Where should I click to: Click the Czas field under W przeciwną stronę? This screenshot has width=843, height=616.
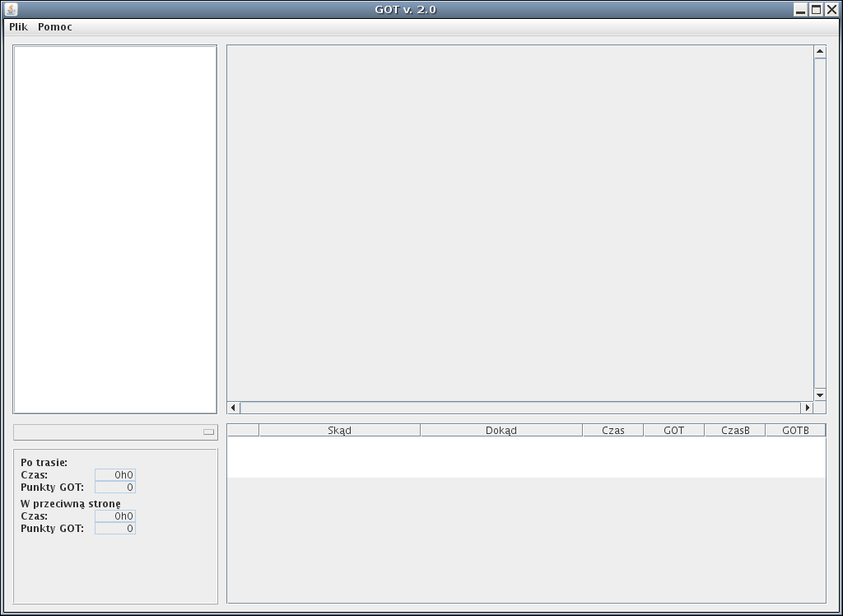click(x=115, y=516)
